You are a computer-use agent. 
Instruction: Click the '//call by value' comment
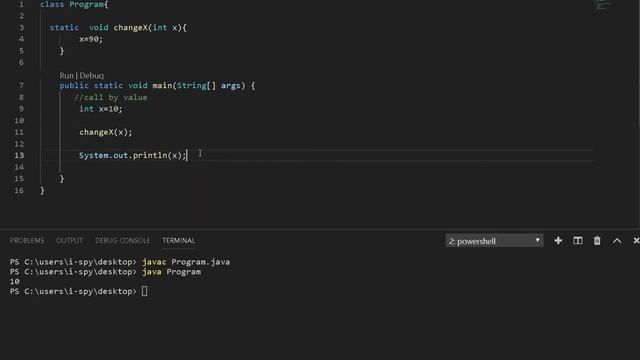click(x=111, y=97)
